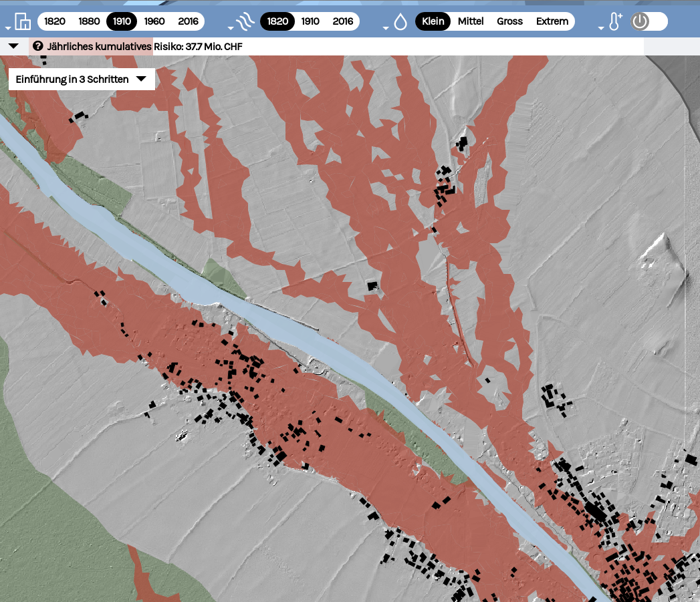Expand the arrow beside the buildings icon

(8, 28)
